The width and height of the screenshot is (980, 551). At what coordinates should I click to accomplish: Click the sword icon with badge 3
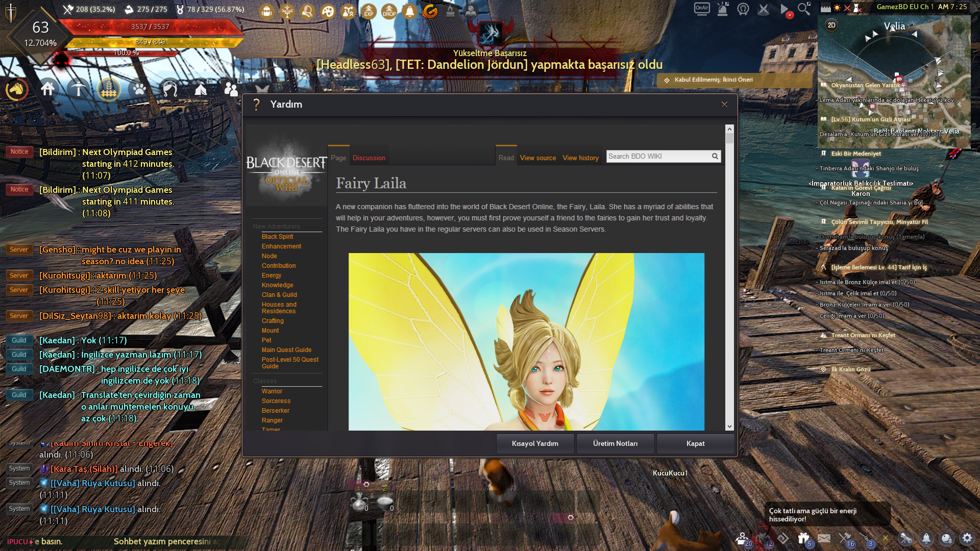pyautogui.click(x=866, y=538)
